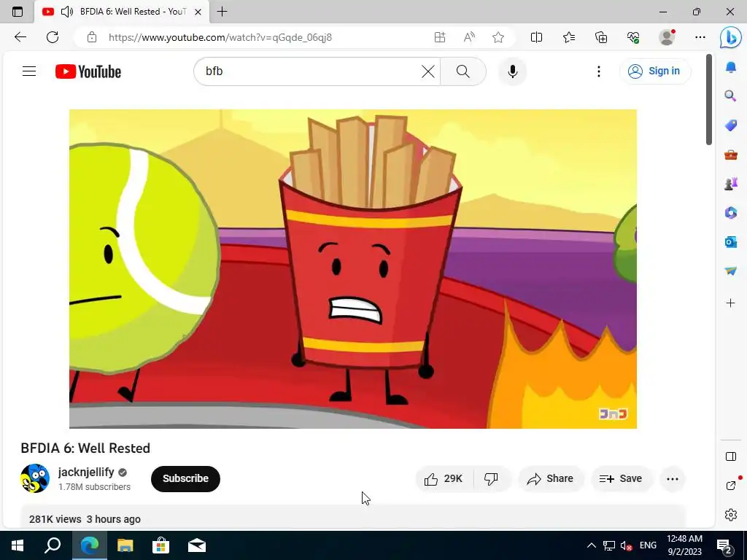Open more actions ellipsis next to Save

click(672, 478)
